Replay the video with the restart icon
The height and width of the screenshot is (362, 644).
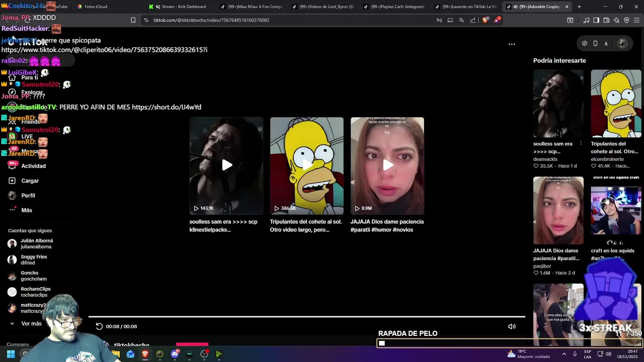99,326
